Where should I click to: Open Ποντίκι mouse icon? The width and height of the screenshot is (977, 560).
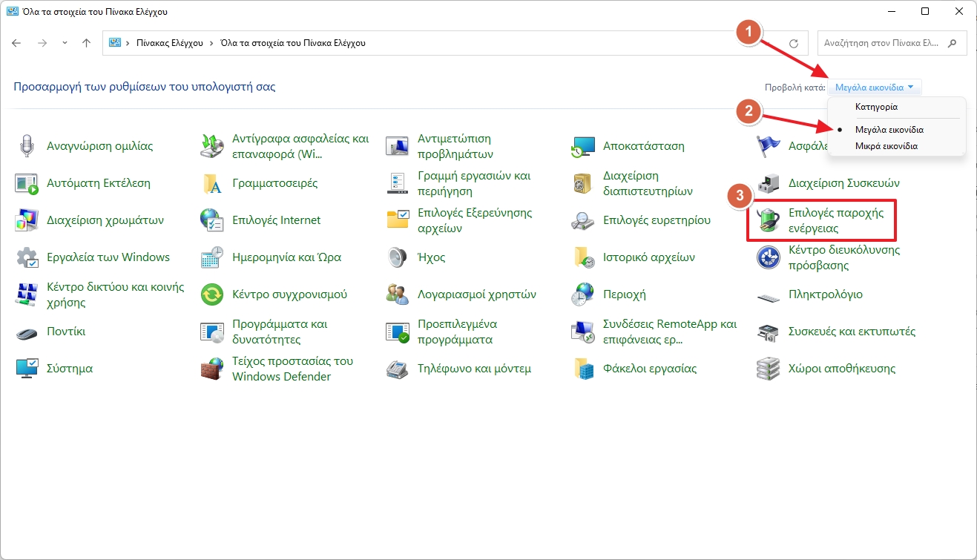tap(27, 332)
